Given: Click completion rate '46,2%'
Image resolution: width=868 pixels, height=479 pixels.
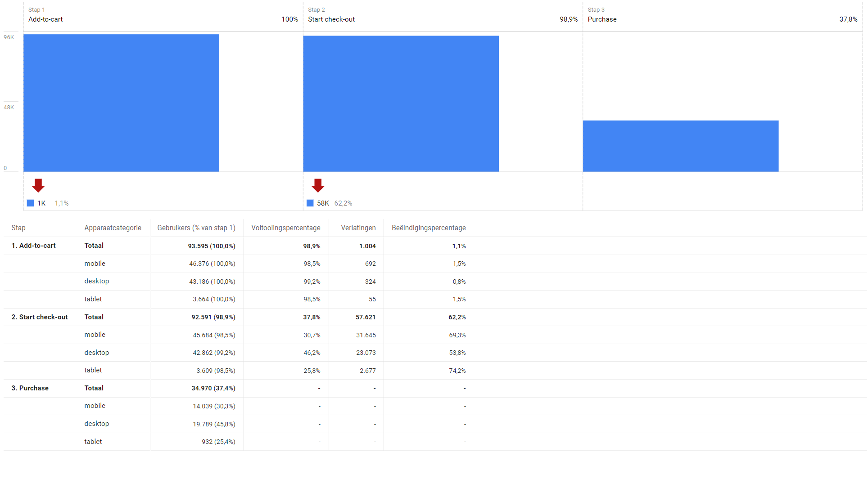Looking at the screenshot, I should pos(312,353).
